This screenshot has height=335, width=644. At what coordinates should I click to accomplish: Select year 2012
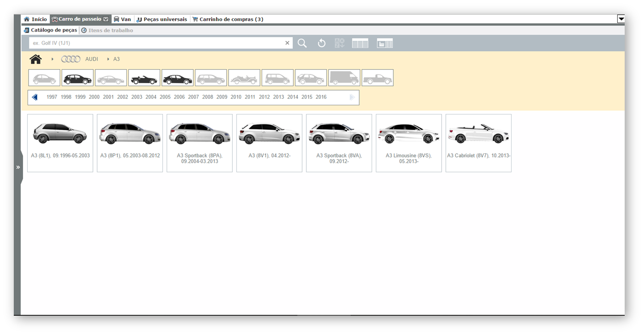click(x=264, y=97)
